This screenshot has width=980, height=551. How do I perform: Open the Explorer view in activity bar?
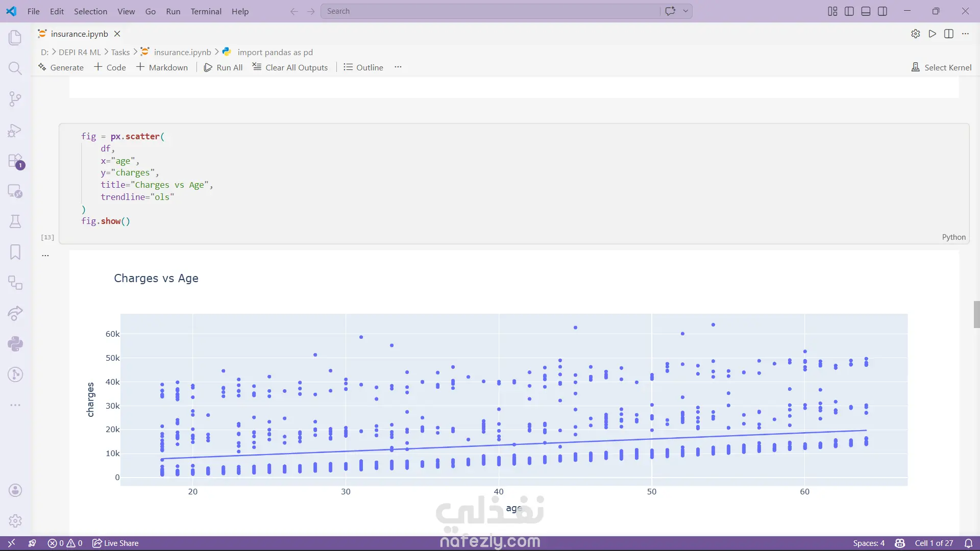15,37
